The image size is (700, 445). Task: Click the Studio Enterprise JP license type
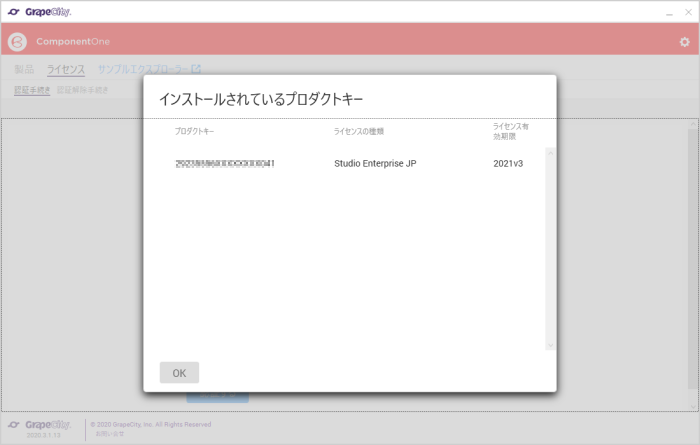pos(375,163)
